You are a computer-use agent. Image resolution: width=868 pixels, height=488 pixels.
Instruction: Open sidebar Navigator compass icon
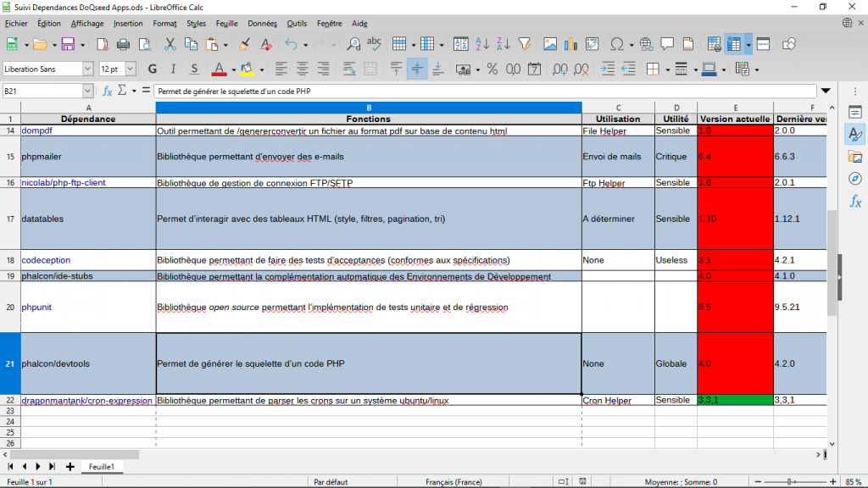pos(855,179)
